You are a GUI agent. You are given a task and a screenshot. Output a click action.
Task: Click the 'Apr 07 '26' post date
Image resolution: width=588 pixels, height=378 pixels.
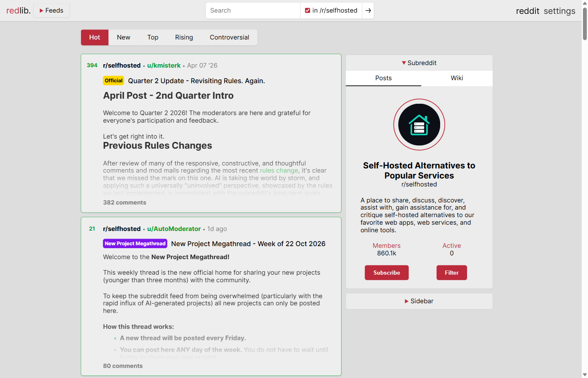point(202,66)
